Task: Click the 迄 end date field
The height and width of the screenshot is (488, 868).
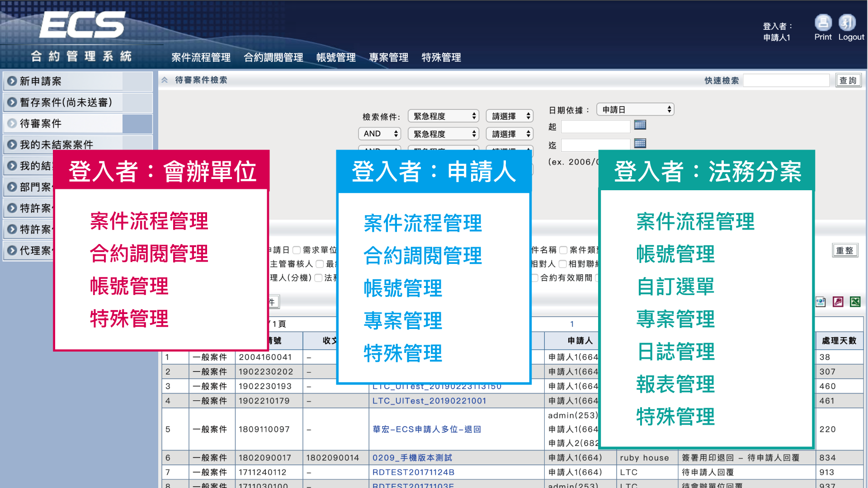Action: [595, 145]
